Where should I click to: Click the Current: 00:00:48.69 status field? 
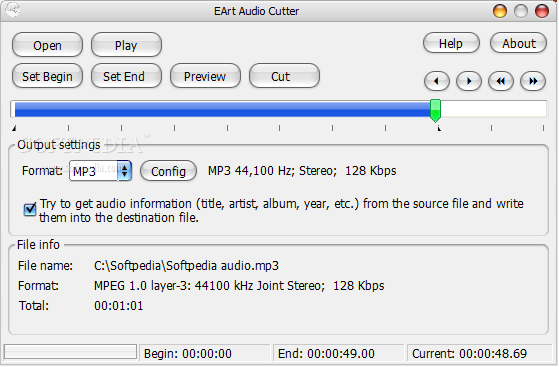click(x=479, y=353)
